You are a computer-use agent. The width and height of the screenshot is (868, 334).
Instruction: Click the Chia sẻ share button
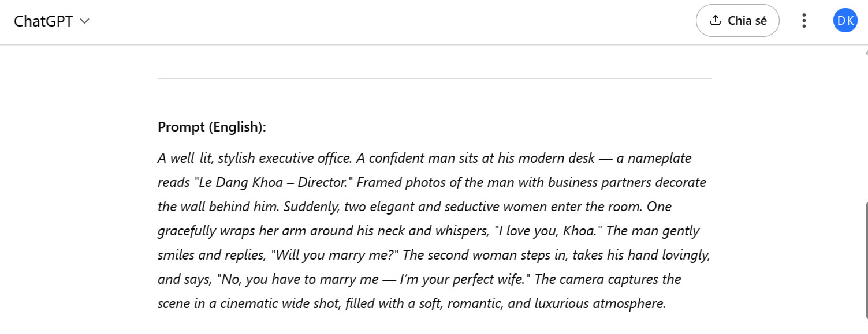[737, 21]
